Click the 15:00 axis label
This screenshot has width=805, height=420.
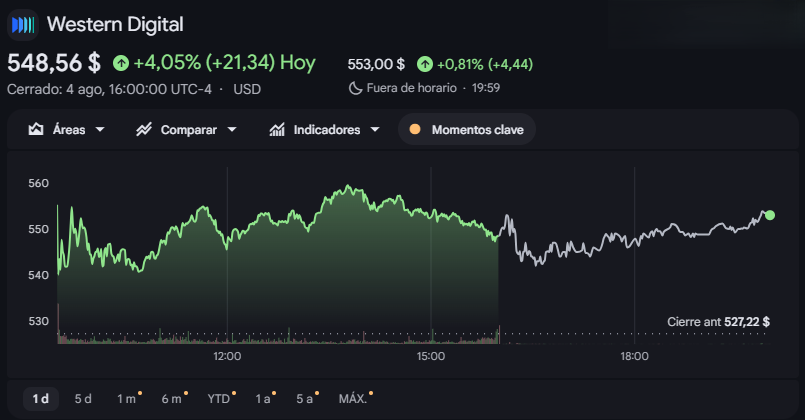[x=431, y=356]
